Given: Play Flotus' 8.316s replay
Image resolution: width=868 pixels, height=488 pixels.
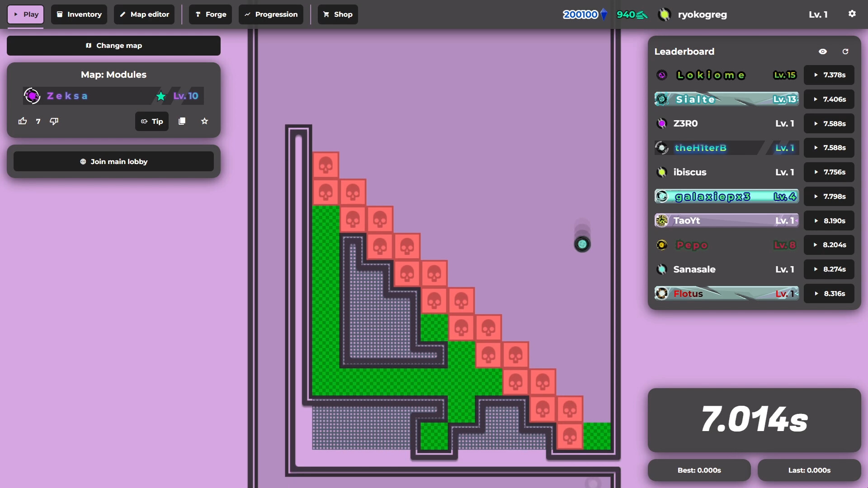Looking at the screenshot, I should click(x=829, y=293).
